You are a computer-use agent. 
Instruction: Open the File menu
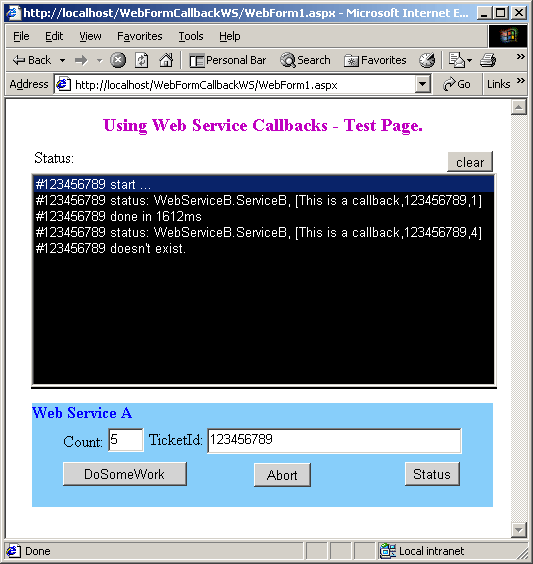[x=21, y=36]
